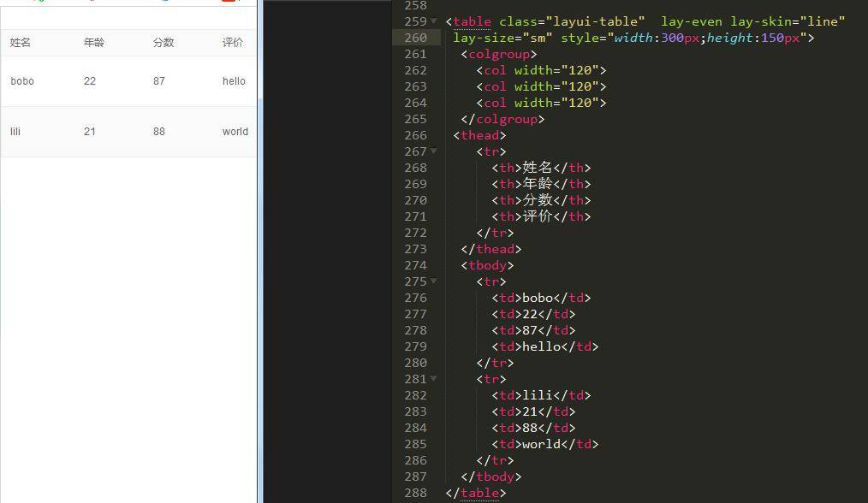The image size is (868, 503).
Task: Collapse the first tbody tr fold at line 275
Action: 433,281
